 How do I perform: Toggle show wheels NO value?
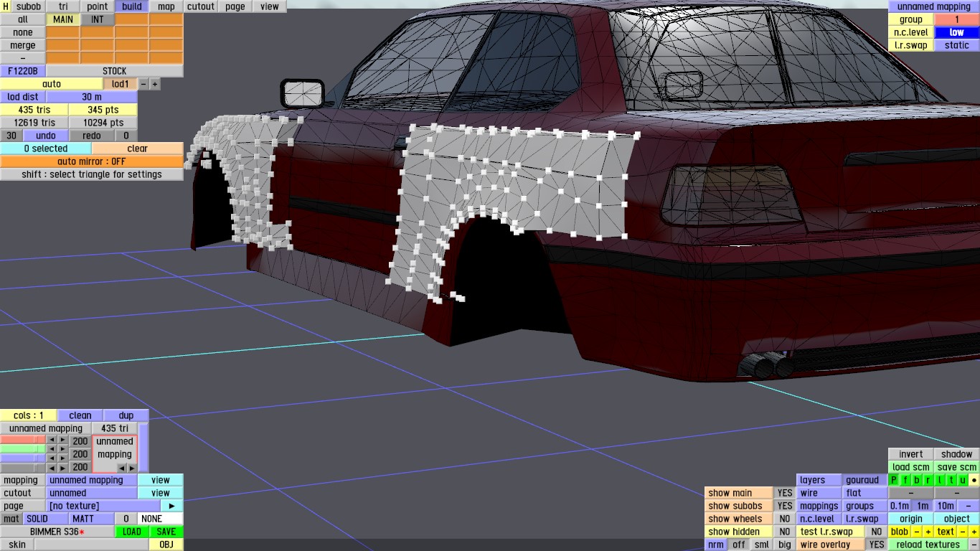point(785,519)
